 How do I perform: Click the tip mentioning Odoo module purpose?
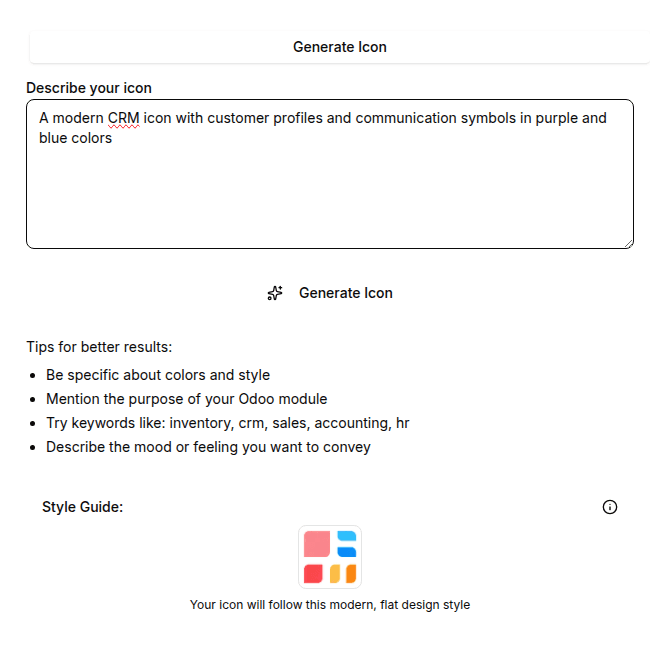pyautogui.click(x=186, y=399)
